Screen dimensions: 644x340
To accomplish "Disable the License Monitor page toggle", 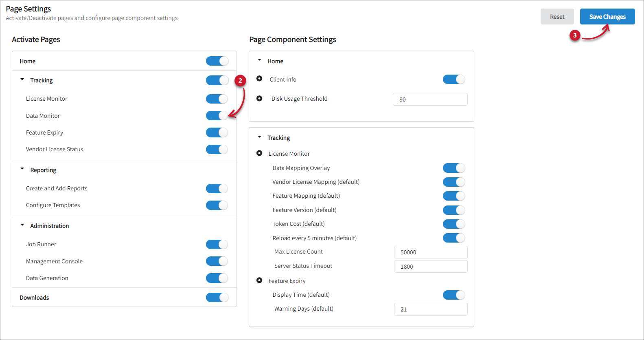I will 217,99.
